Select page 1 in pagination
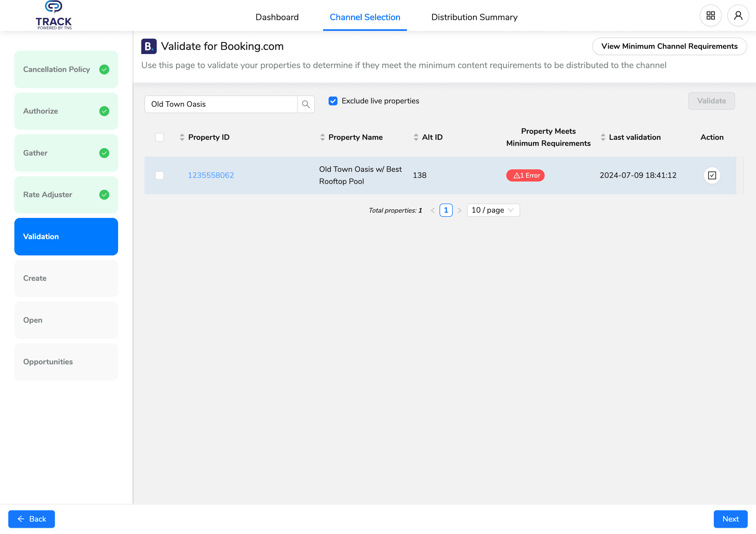The height and width of the screenshot is (534, 756). click(x=446, y=210)
